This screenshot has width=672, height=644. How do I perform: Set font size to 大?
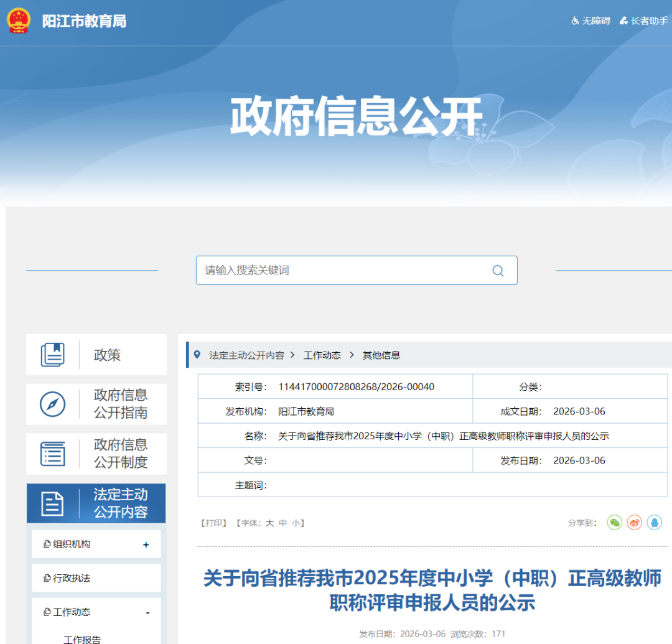[269, 523]
